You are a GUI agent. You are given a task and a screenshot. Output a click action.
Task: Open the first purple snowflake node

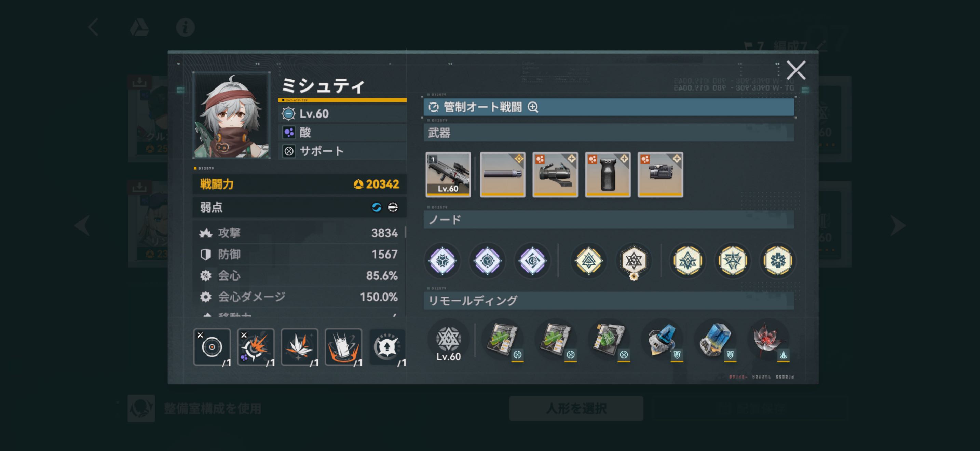[443, 261]
